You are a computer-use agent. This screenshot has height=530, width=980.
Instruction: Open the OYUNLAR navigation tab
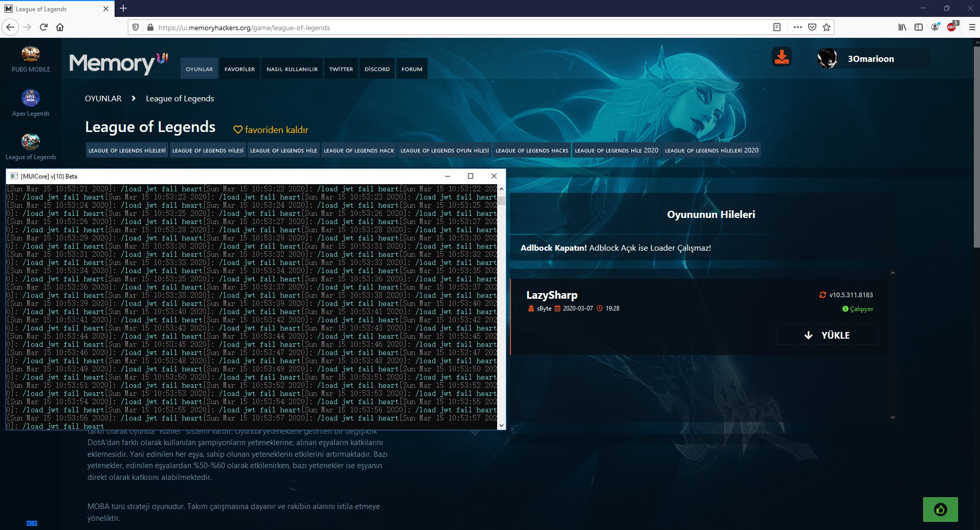pyautogui.click(x=199, y=69)
